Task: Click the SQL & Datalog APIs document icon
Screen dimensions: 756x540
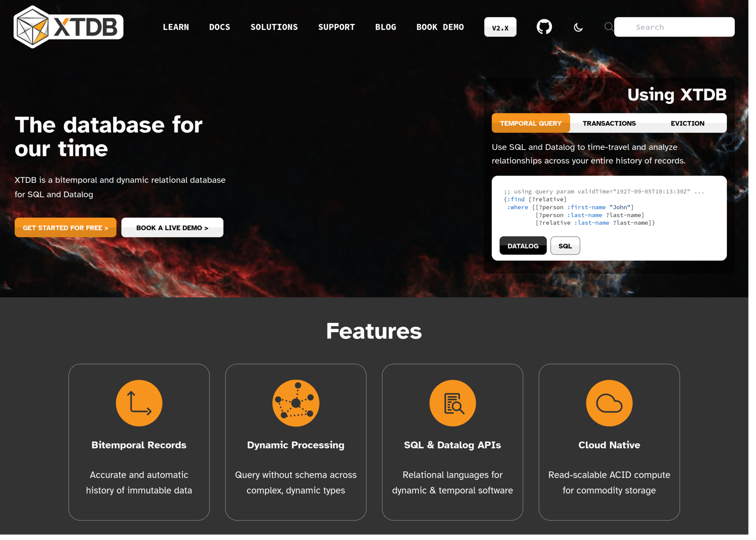Action: click(453, 403)
